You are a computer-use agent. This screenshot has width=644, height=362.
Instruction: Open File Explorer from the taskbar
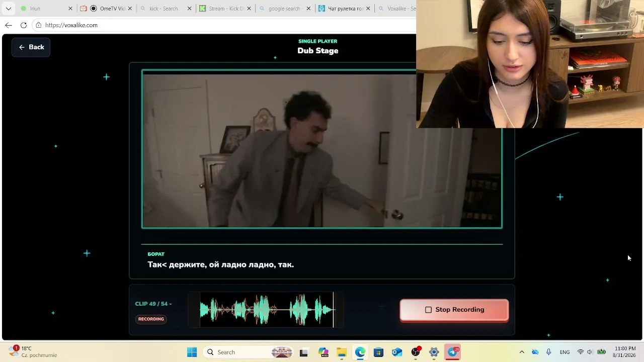coord(342,352)
